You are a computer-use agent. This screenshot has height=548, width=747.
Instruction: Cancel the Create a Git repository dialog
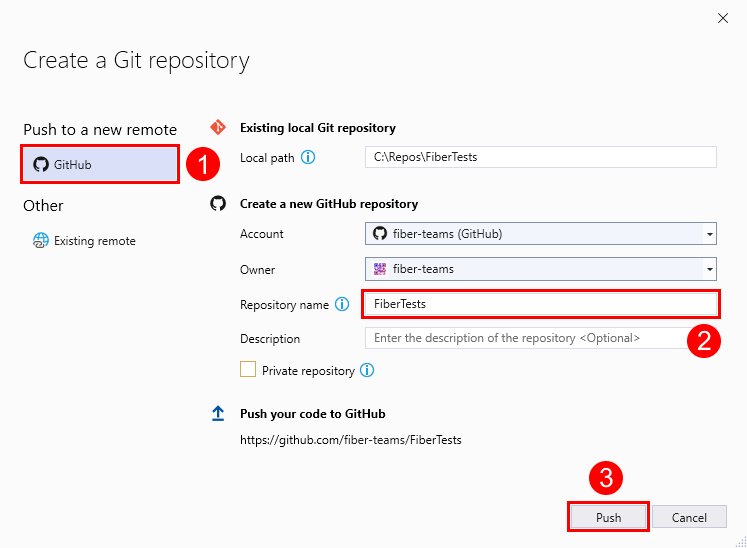[689, 517]
